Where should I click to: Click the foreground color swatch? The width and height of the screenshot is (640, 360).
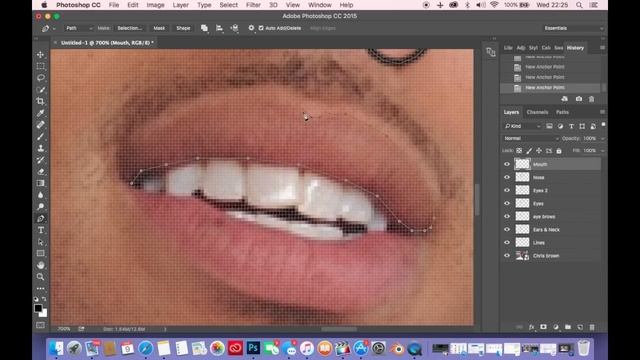coord(38,308)
